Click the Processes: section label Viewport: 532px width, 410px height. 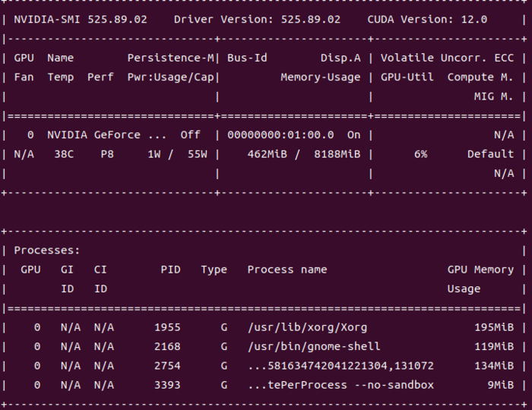(47, 251)
